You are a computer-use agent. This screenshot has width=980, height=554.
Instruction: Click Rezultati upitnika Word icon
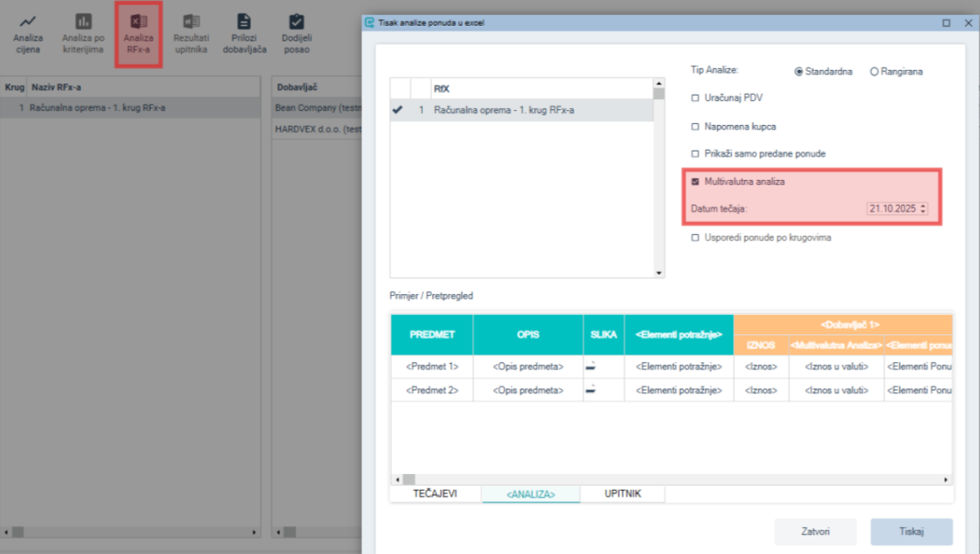[191, 21]
